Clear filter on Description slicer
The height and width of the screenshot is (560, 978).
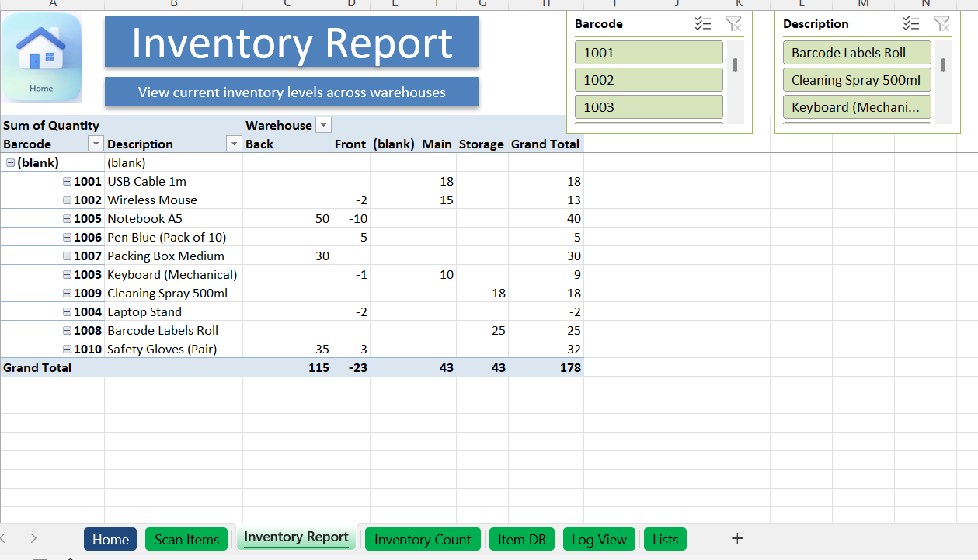(x=941, y=24)
